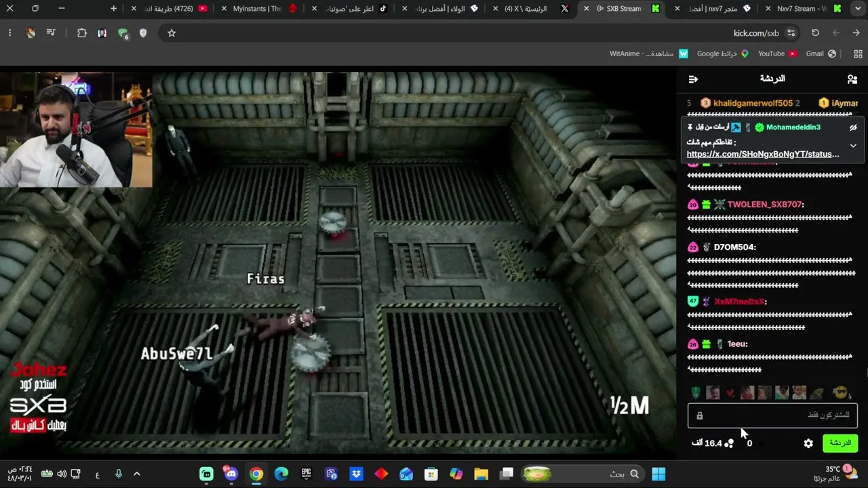Reload the page
The height and width of the screenshot is (488, 868).
click(815, 33)
